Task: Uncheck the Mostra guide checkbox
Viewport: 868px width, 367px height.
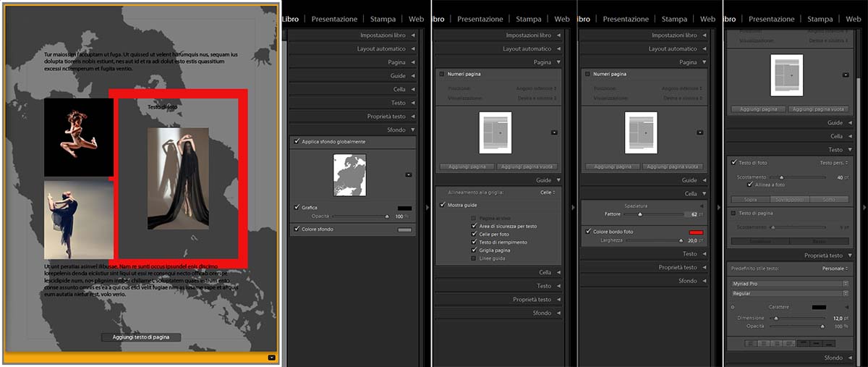Action: (443, 205)
